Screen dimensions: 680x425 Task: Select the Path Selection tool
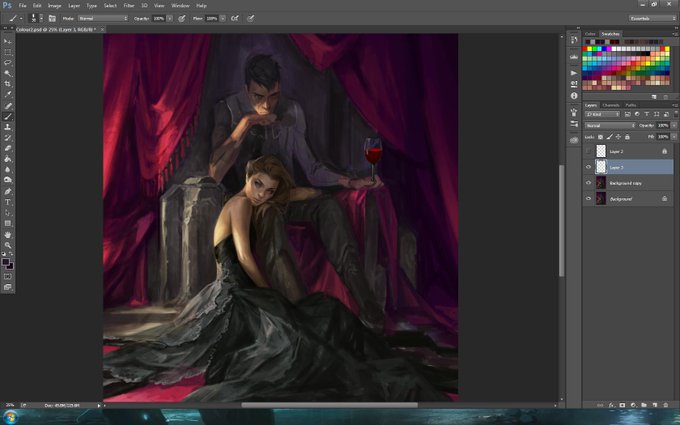click(x=8, y=213)
